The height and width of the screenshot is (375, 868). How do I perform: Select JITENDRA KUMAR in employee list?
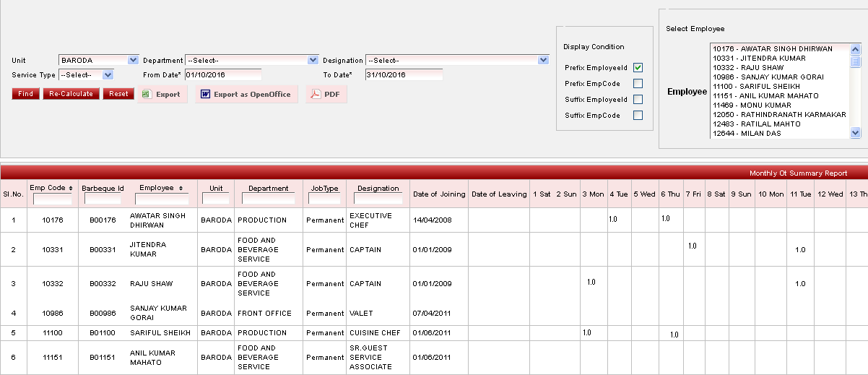pyautogui.click(x=759, y=59)
